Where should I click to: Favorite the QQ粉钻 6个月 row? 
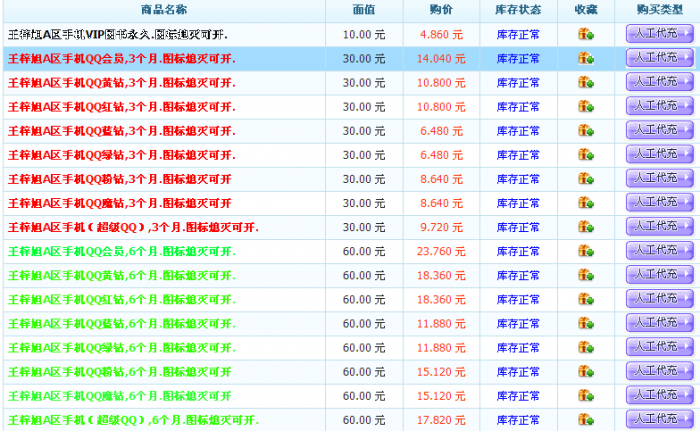[x=586, y=372]
